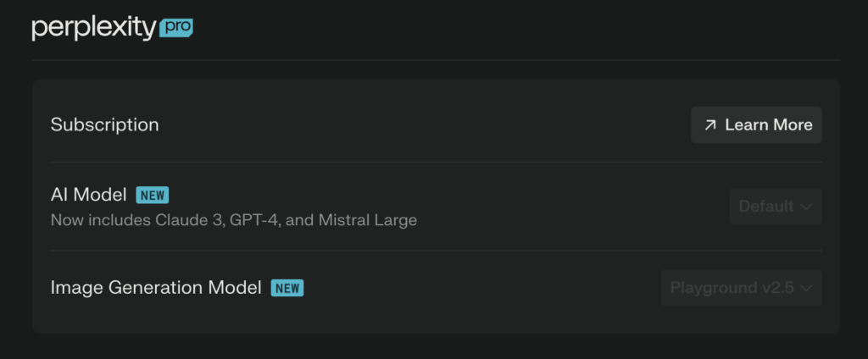
Task: Click the perplexity logo wordmark
Action: click(x=94, y=28)
